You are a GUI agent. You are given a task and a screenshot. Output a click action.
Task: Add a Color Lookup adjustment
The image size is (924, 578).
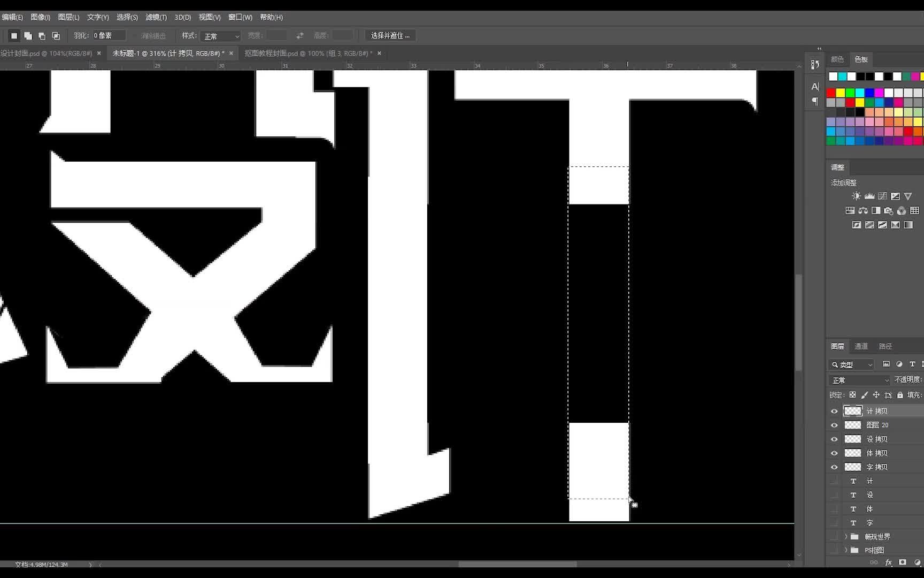pyautogui.click(x=915, y=210)
